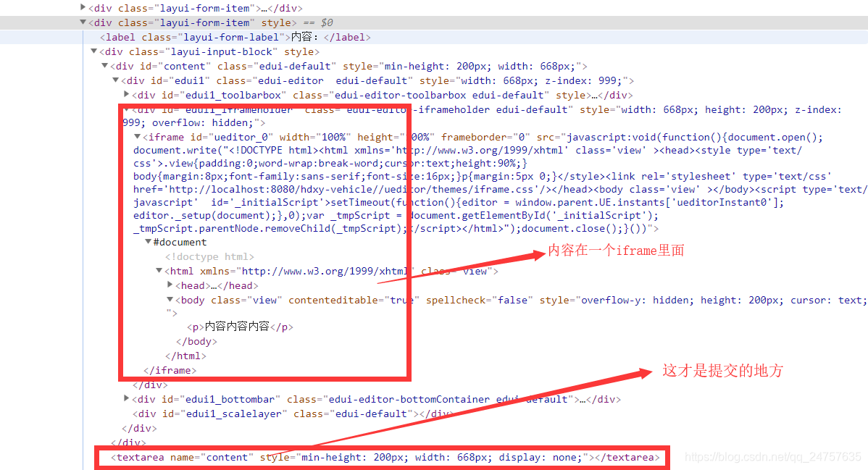Screen dimensions: 868x470
Task: Select the <p>内容内容内容</p> row
Action: click(x=240, y=327)
